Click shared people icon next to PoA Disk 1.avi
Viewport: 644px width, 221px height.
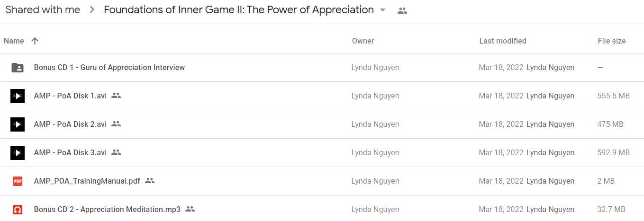(x=116, y=96)
